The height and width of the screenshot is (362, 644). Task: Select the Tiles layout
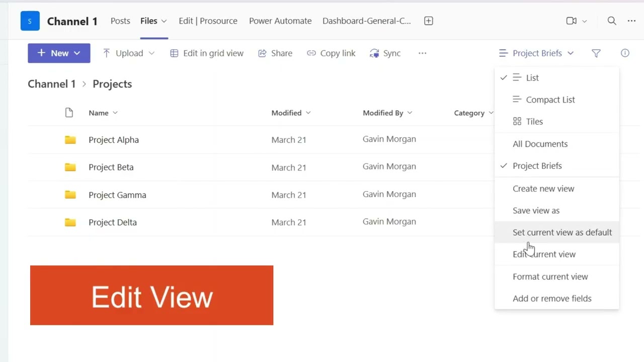557,122
